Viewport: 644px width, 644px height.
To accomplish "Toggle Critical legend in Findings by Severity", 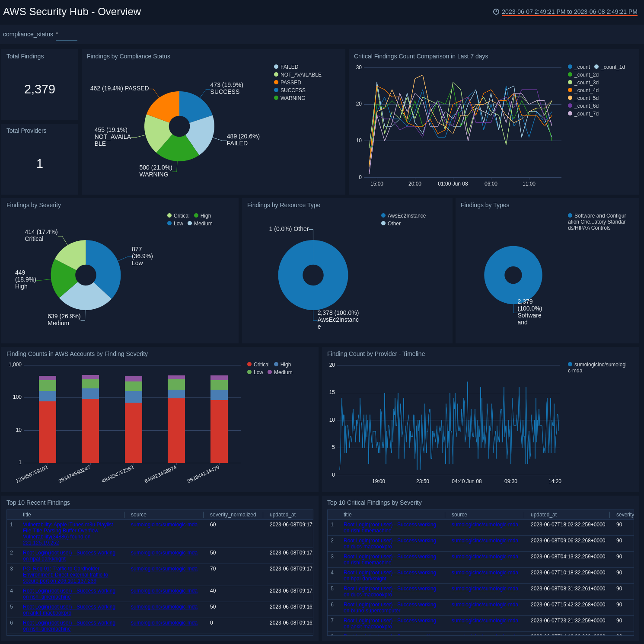I will click(178, 216).
